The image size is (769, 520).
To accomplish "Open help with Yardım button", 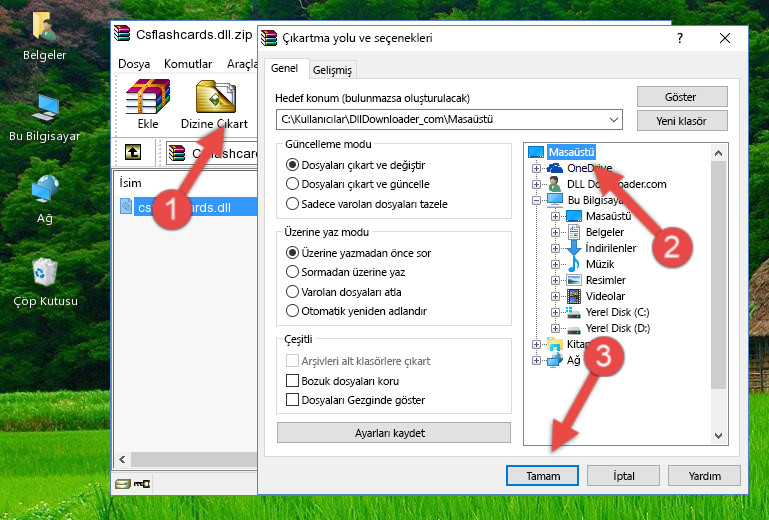I will (x=704, y=476).
